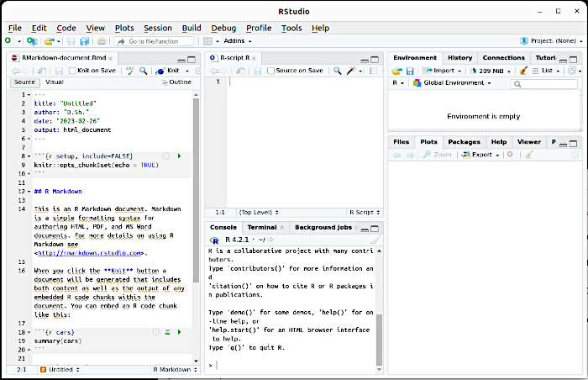The image size is (588, 380).
Task: Clear all plots broom icon
Action: [x=528, y=155]
